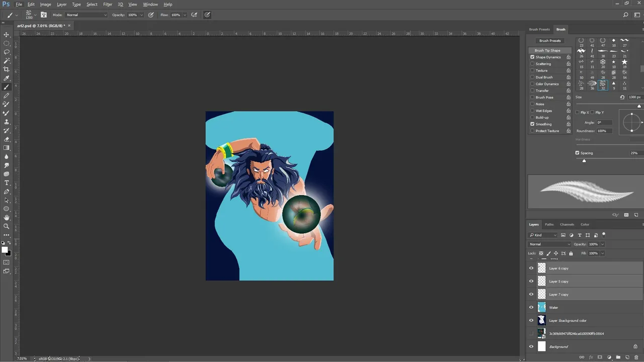This screenshot has width=644, height=362.
Task: Select the Gradient tool
Action: (x=7, y=148)
